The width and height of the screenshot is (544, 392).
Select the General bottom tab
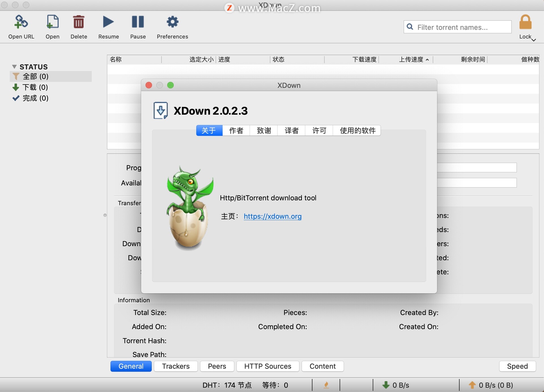point(131,366)
